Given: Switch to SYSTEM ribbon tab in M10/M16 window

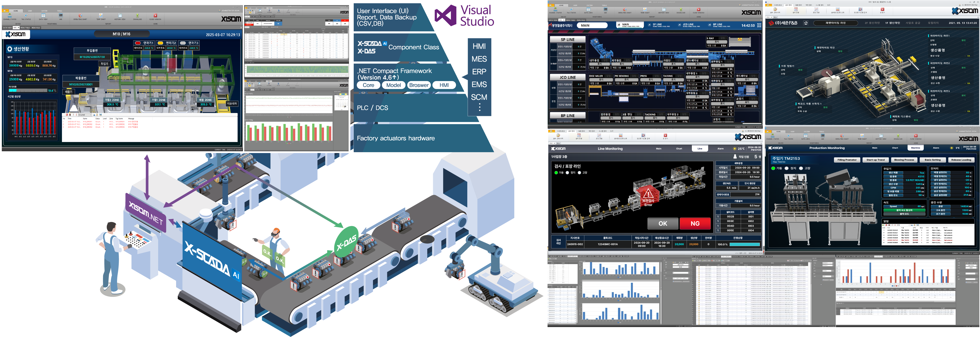Looking at the screenshot, I should point(45,11).
